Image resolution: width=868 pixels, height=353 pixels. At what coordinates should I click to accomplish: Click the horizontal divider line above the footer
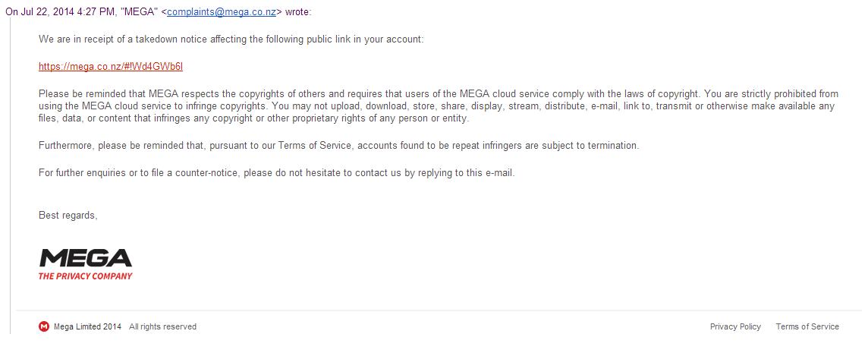tap(439, 310)
